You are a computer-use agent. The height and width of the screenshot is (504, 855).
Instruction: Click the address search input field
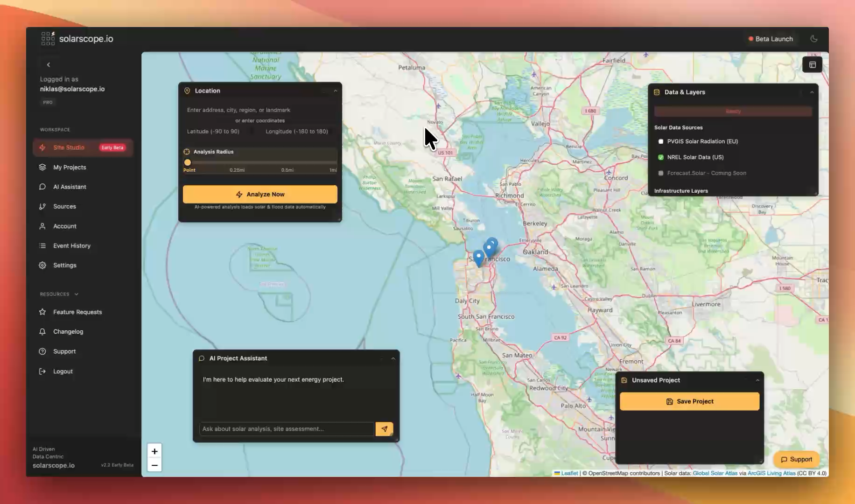[260, 110]
